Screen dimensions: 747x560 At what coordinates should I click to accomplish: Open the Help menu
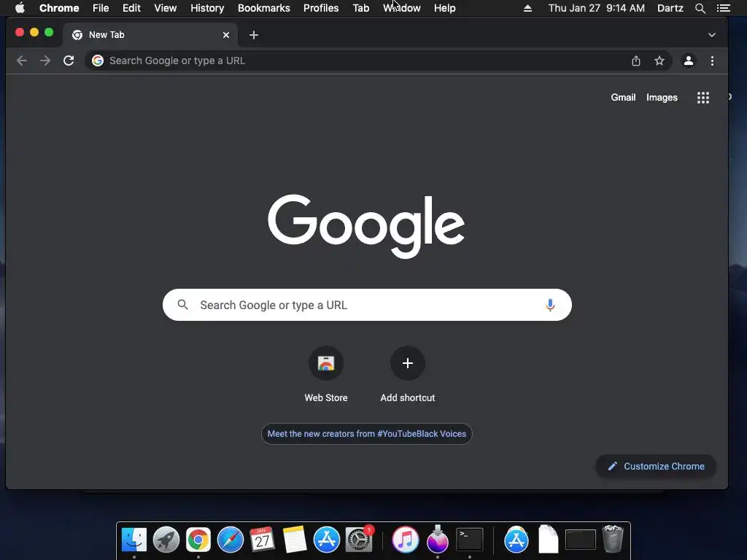[444, 8]
